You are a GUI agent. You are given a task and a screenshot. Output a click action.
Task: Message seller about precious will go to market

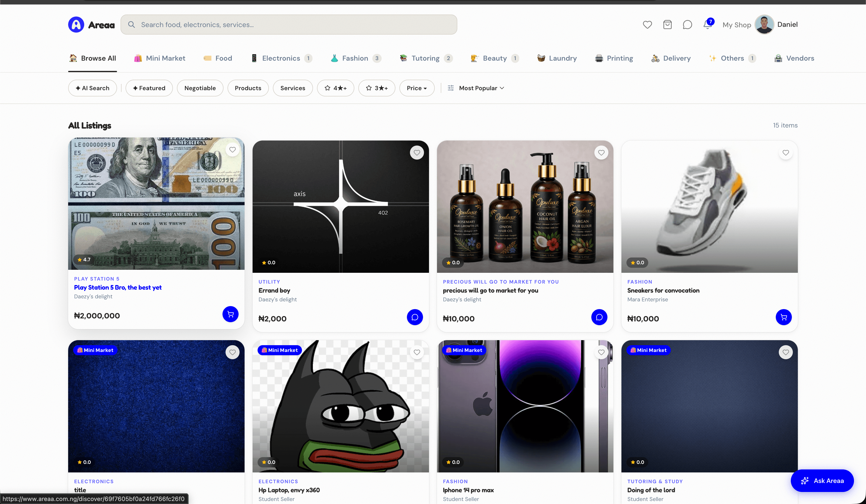(x=599, y=317)
